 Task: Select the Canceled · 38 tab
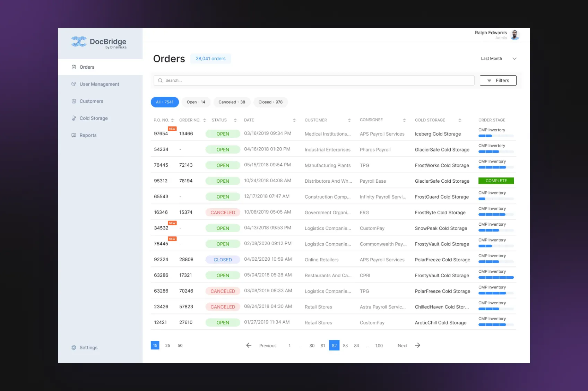click(x=232, y=102)
